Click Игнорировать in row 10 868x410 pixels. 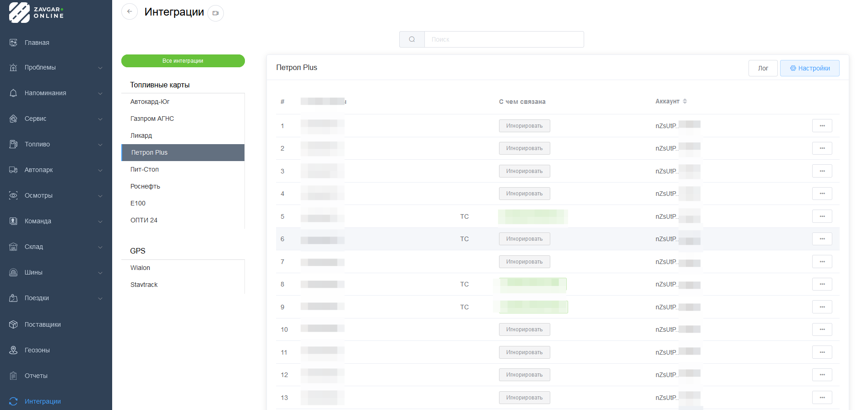tap(524, 329)
